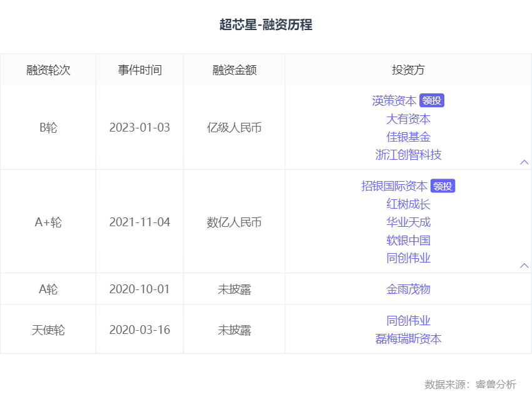The image size is (532, 411).
Task: Open investor link 渶策资本
Action: coord(394,100)
